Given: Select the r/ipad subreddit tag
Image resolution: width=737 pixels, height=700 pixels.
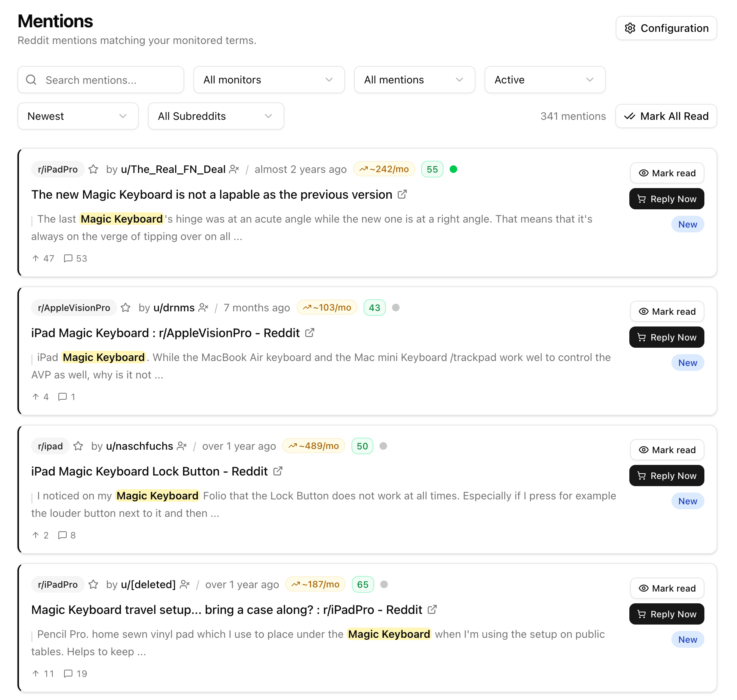Looking at the screenshot, I should coord(50,446).
